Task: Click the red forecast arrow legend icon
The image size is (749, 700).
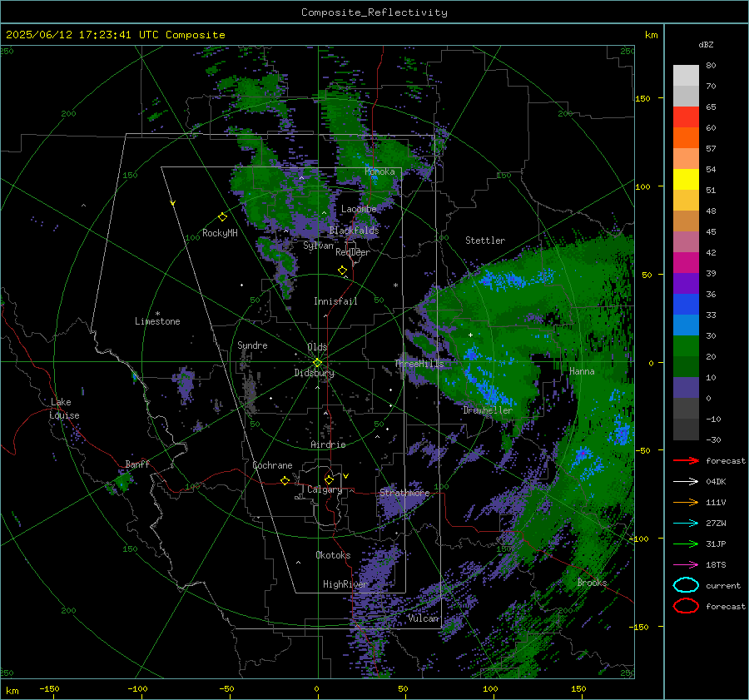Action: pos(686,460)
